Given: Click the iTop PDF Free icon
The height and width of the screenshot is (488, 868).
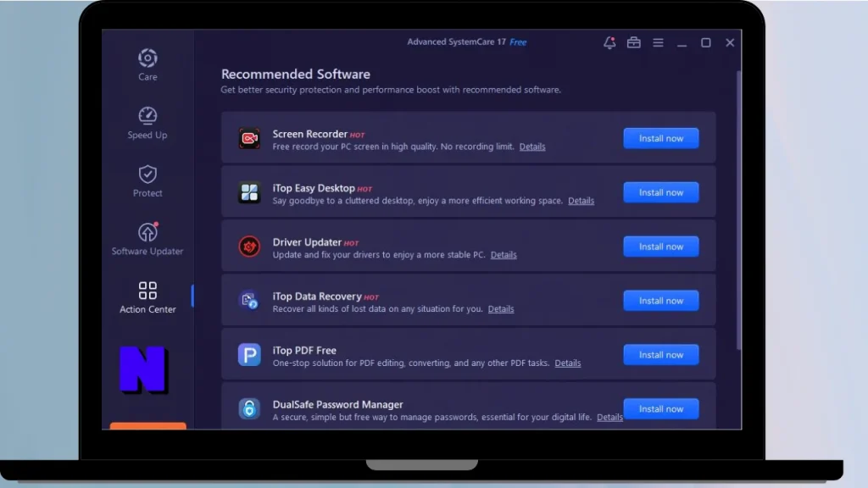Looking at the screenshot, I should (249, 355).
